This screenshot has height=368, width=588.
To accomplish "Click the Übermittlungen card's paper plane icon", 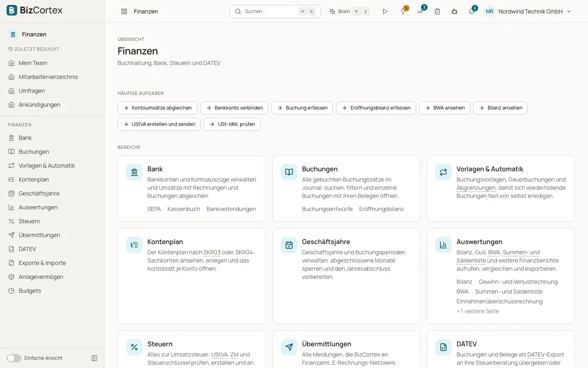I will pyautogui.click(x=289, y=347).
